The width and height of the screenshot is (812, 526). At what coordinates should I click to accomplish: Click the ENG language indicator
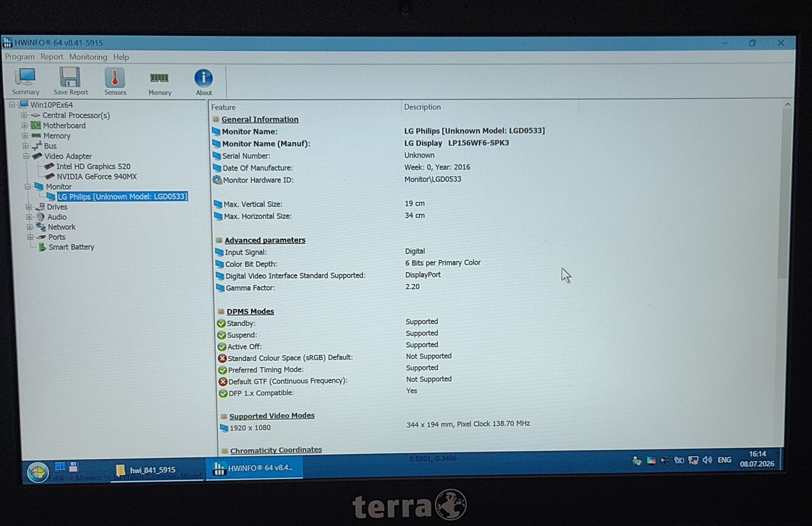coord(724,460)
